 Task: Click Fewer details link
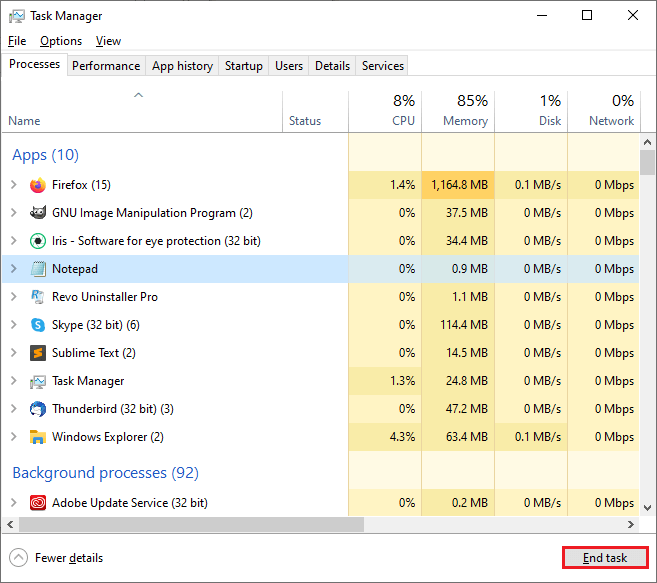pos(69,558)
